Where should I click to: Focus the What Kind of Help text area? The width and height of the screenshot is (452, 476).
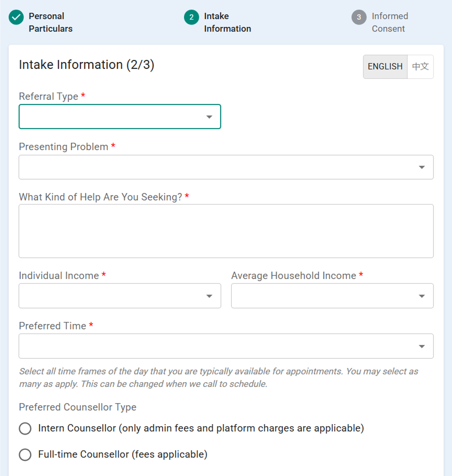point(226,231)
